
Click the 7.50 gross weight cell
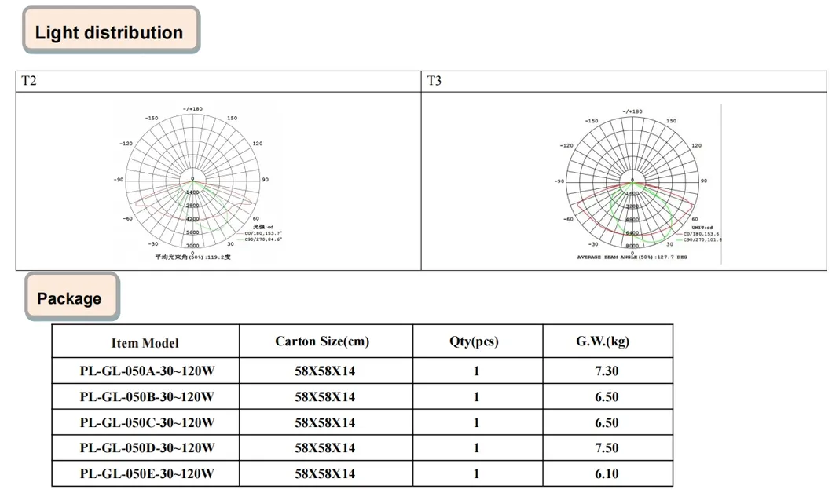pos(607,447)
